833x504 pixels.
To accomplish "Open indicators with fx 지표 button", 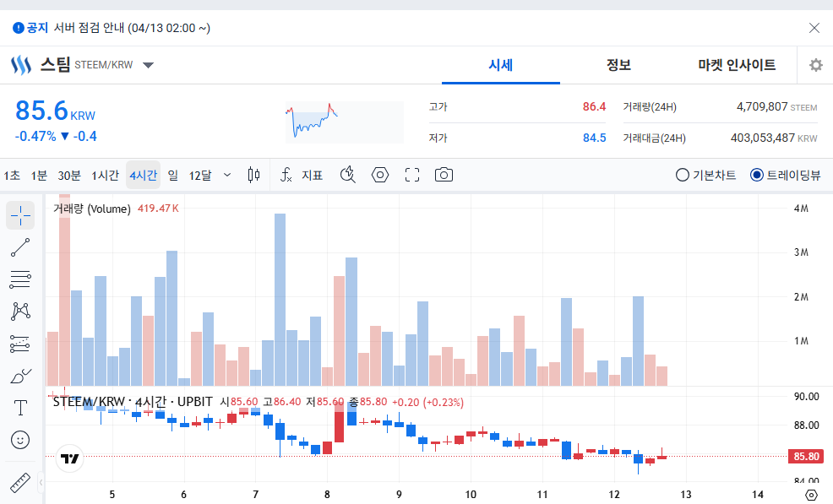I will (302, 175).
